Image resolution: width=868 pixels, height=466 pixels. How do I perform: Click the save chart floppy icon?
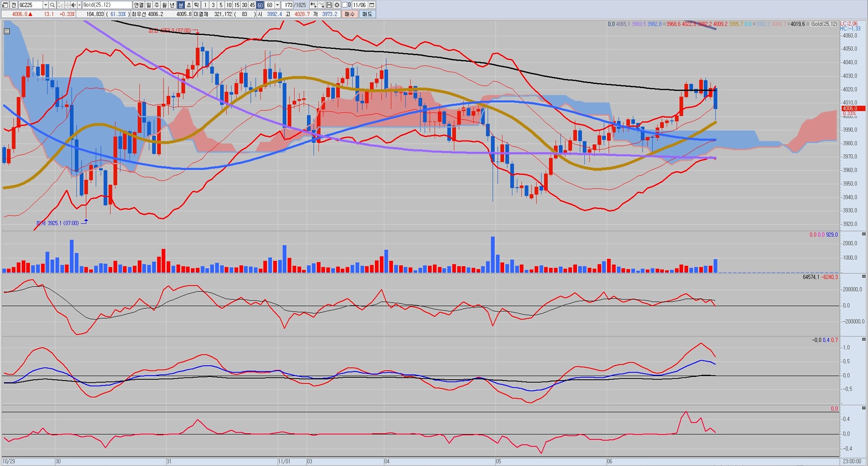point(329,5)
